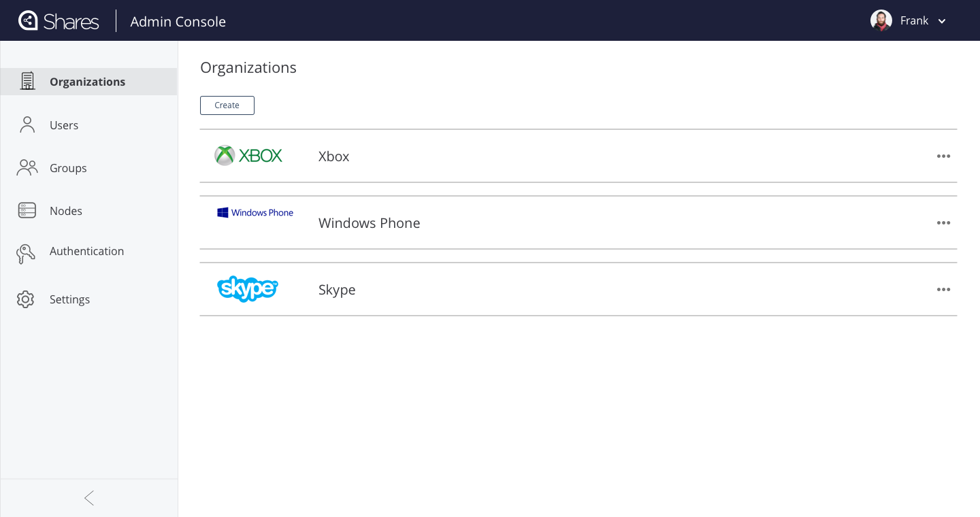980x517 pixels.
Task: Click the Skype logo thumbnail
Action: click(248, 289)
